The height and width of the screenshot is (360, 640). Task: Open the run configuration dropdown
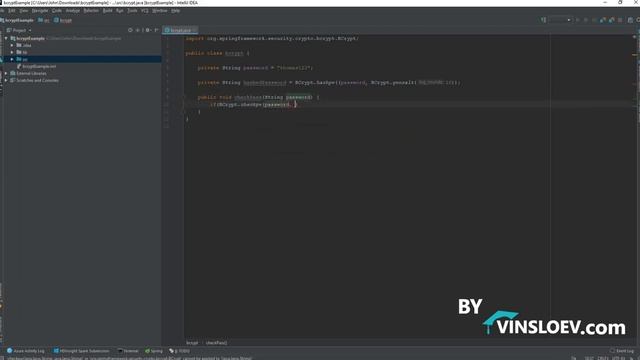point(560,20)
